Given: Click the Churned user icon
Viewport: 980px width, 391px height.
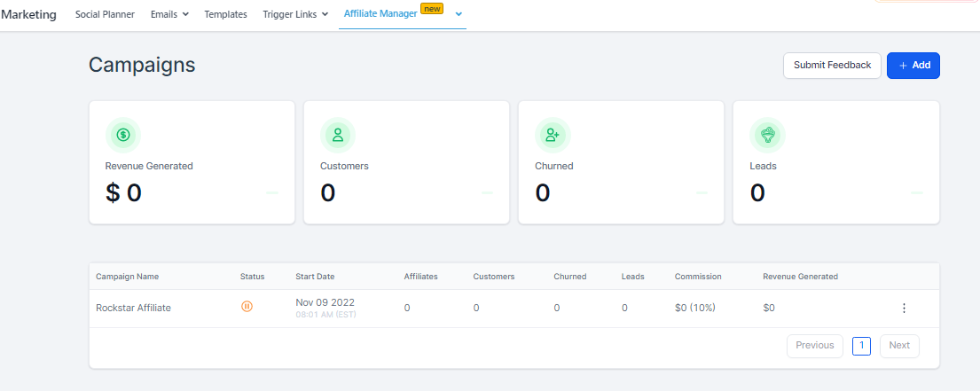Looking at the screenshot, I should pos(553,135).
